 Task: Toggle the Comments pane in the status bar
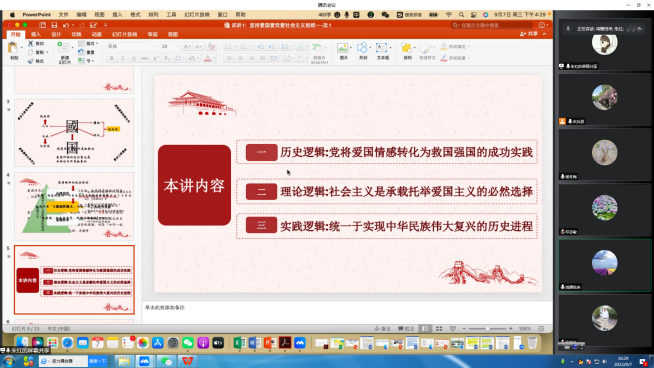click(x=406, y=329)
